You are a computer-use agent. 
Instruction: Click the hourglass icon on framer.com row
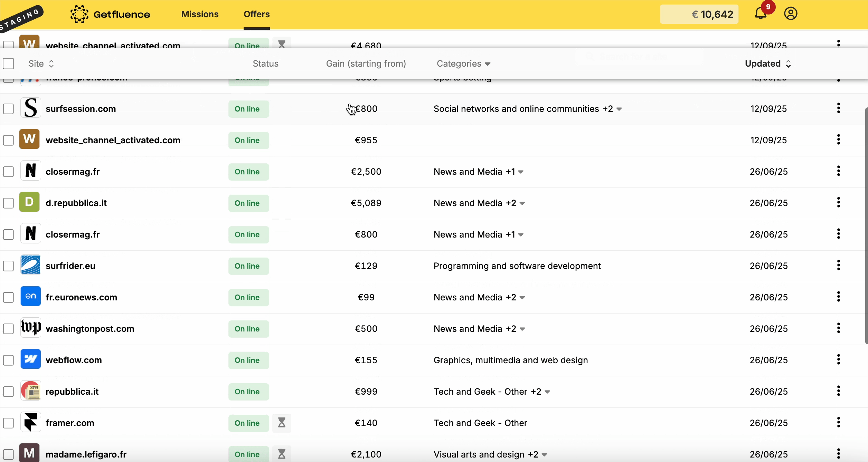282,423
